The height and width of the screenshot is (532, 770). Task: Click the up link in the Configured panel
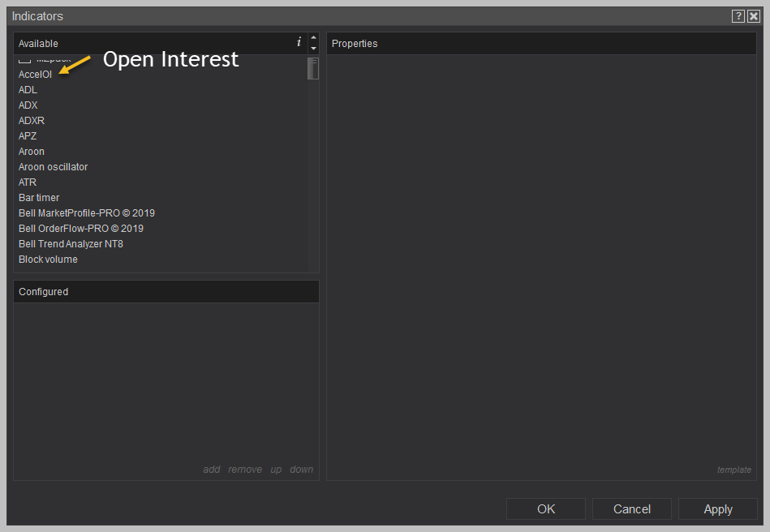276,470
